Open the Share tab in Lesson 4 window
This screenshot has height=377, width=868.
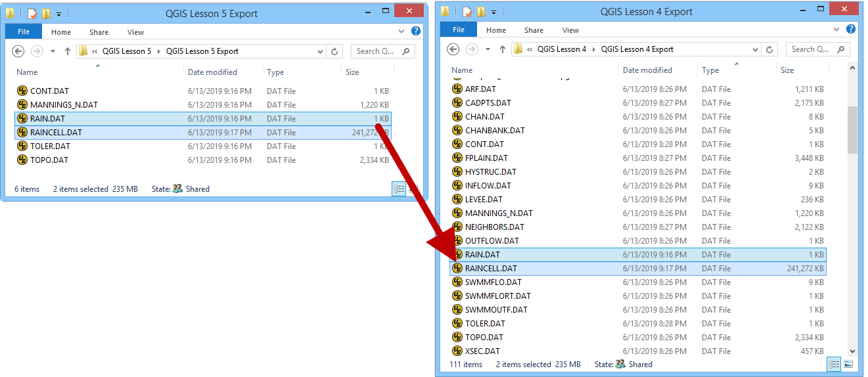pyautogui.click(x=534, y=30)
